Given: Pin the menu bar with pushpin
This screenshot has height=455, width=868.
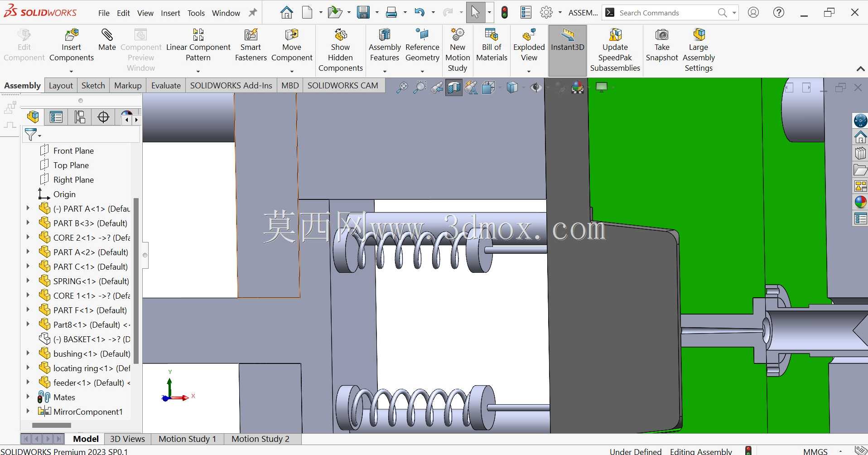Looking at the screenshot, I should [x=253, y=13].
